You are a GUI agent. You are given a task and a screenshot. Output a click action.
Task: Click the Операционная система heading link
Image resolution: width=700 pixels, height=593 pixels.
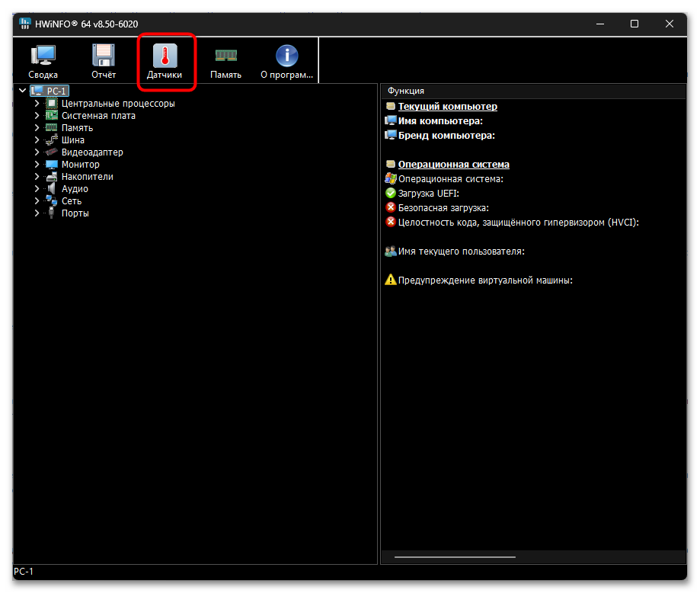(x=453, y=165)
